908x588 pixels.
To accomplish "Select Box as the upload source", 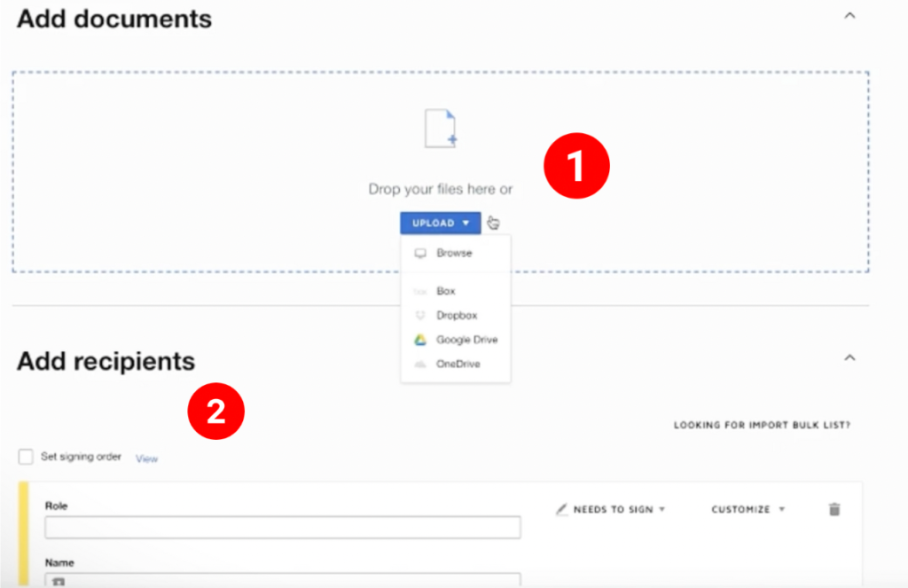I will pos(455,291).
